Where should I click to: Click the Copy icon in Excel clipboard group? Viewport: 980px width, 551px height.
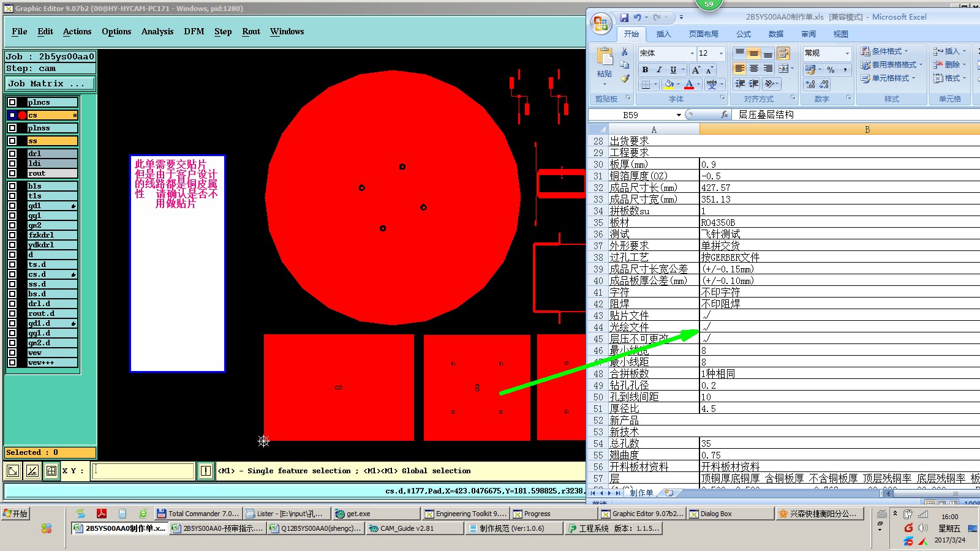(624, 65)
